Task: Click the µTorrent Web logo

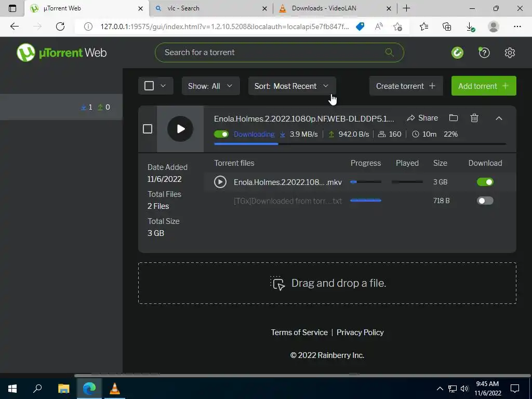Action: 62,52
